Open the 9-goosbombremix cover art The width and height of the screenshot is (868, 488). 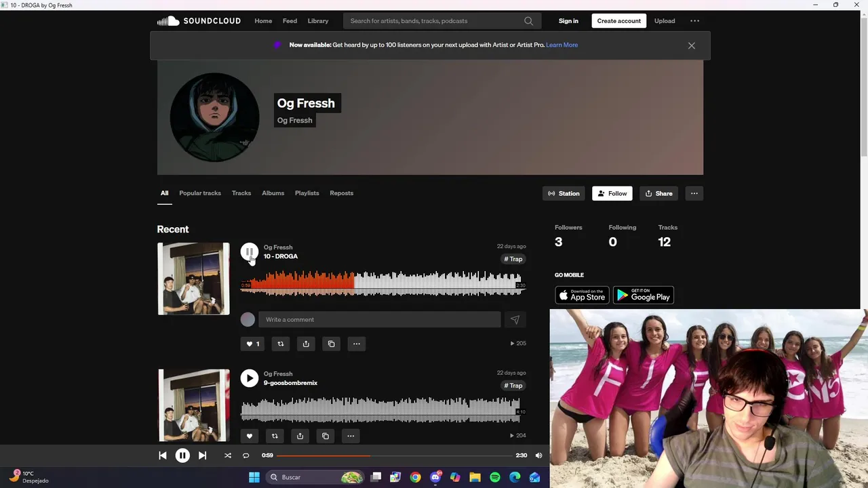click(x=193, y=405)
